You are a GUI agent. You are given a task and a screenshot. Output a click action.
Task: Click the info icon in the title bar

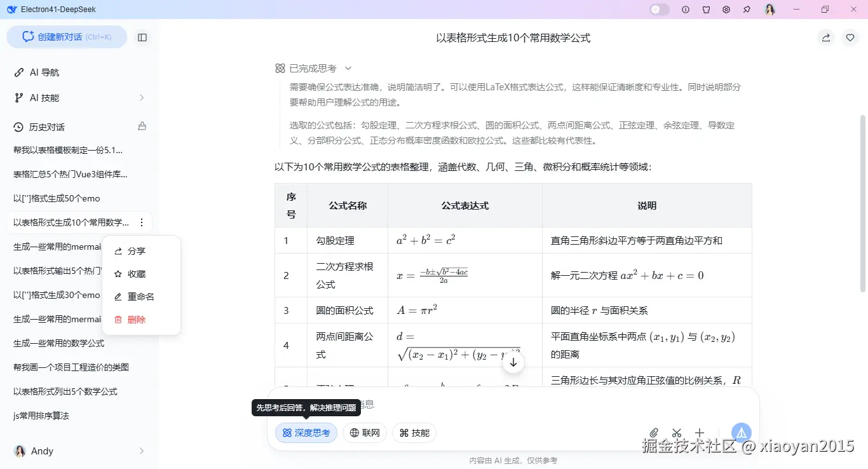[686, 10]
